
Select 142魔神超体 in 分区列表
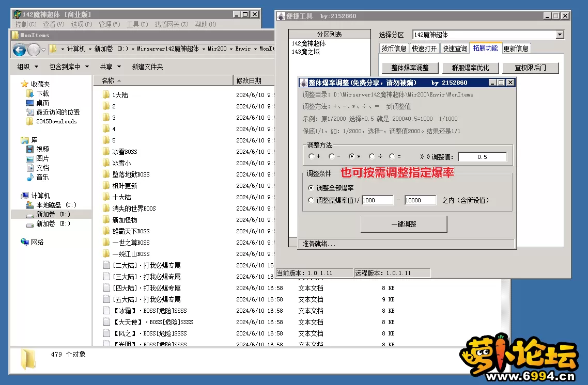tap(308, 43)
